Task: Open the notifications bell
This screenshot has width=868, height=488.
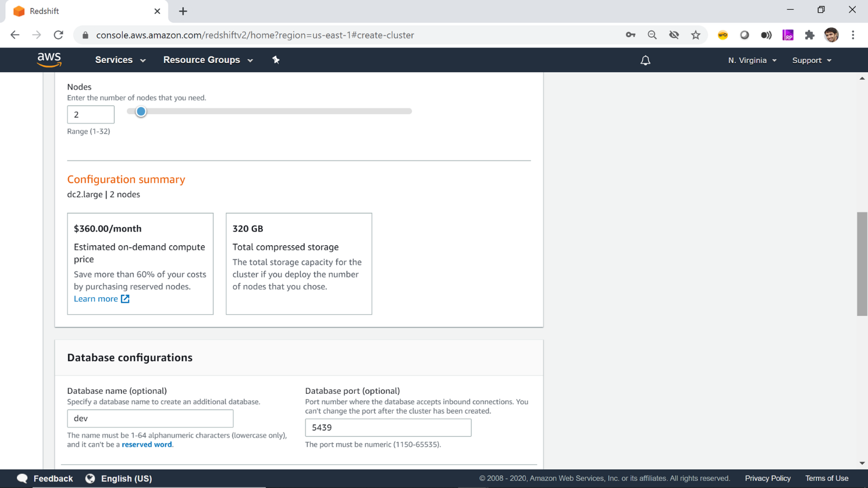Action: point(645,60)
